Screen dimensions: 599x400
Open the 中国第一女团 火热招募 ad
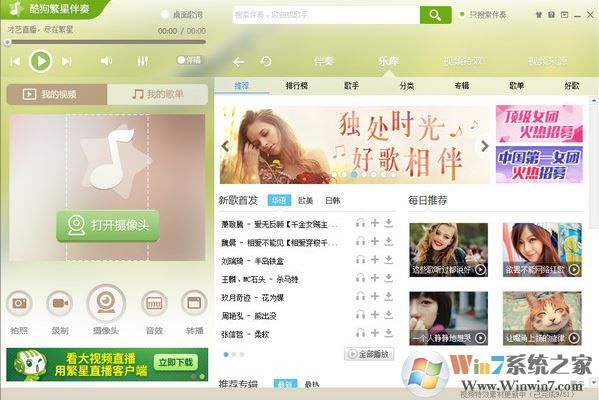point(539,165)
